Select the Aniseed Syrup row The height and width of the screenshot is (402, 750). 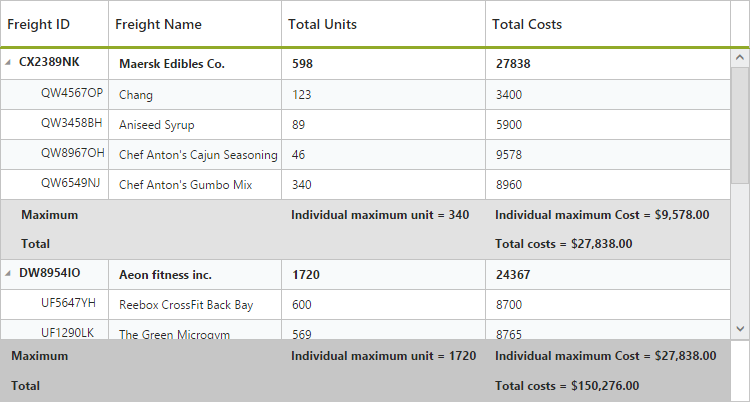point(156,125)
